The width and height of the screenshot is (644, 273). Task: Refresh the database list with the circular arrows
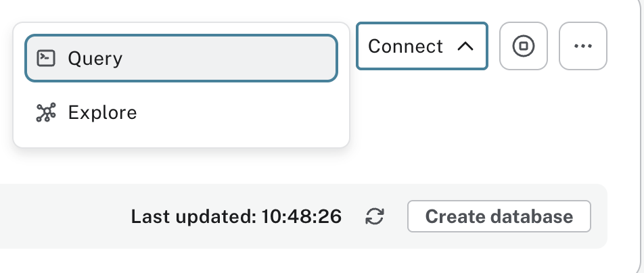click(x=375, y=216)
